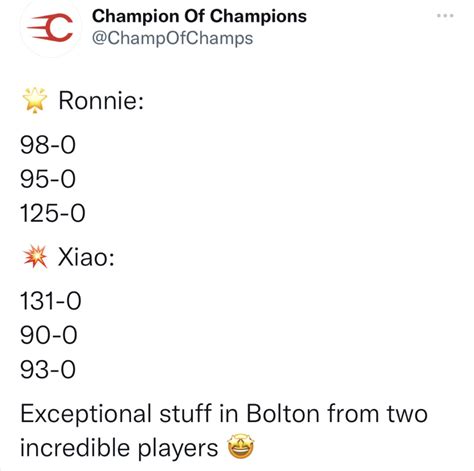Open the three-dot more options menu
Image resolution: width=474 pixels, height=471 pixels.
[x=445, y=16]
